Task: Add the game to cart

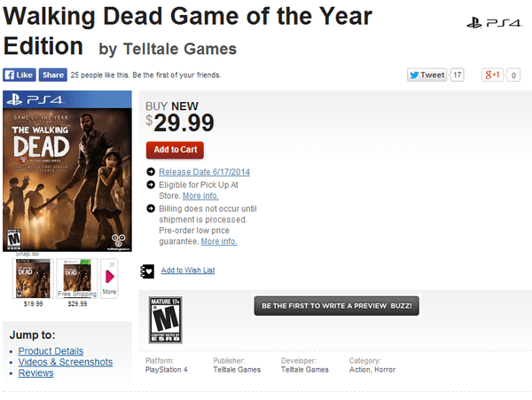Action: tap(175, 150)
